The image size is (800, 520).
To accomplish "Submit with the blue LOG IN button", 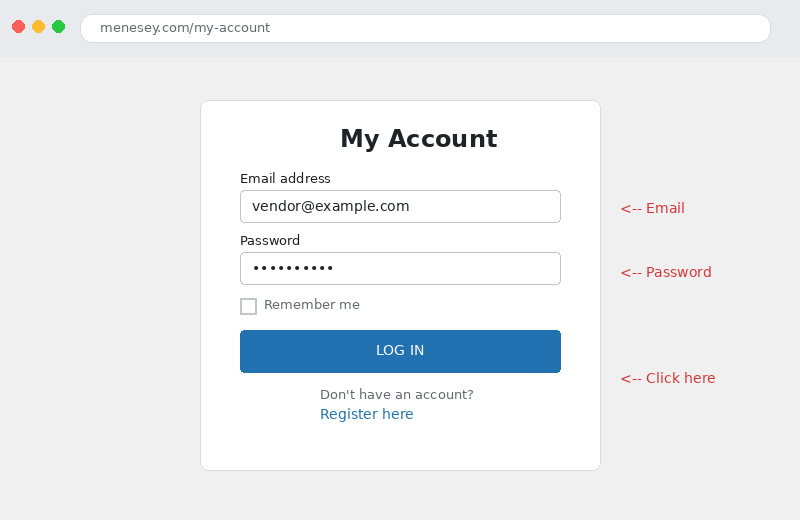I will pos(400,351).
